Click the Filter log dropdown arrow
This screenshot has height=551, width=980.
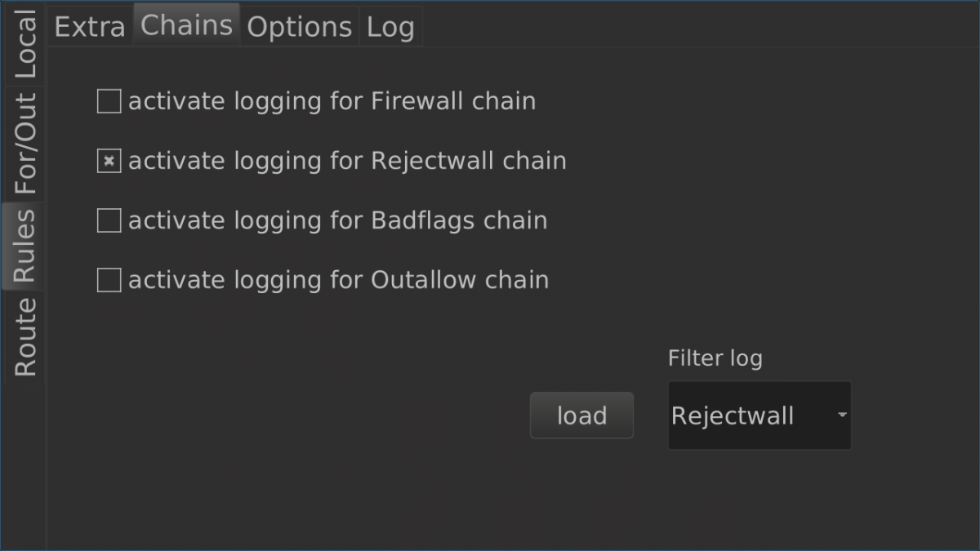(842, 415)
